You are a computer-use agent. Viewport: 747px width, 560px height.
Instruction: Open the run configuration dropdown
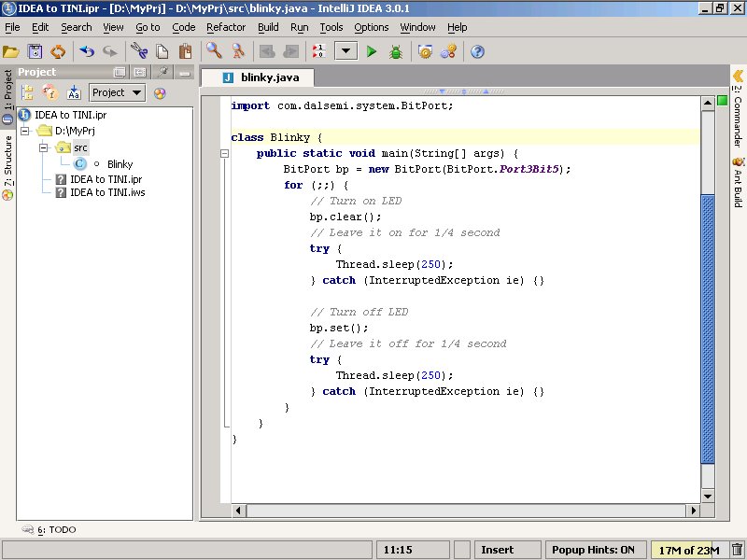click(346, 51)
